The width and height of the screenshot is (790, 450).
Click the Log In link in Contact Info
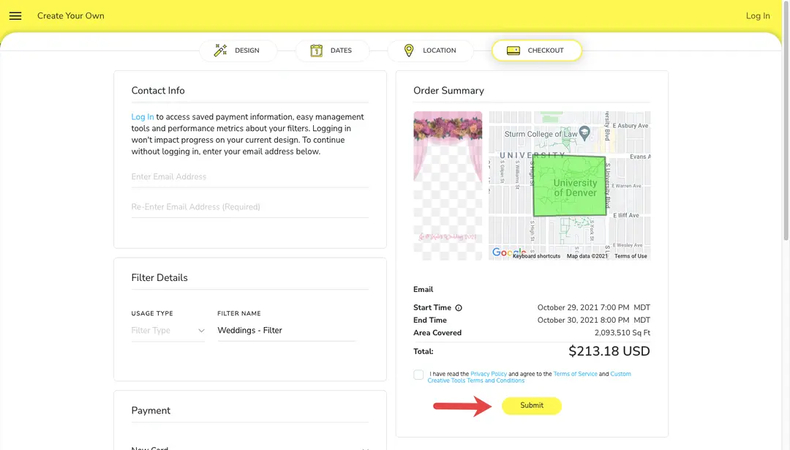pyautogui.click(x=142, y=117)
